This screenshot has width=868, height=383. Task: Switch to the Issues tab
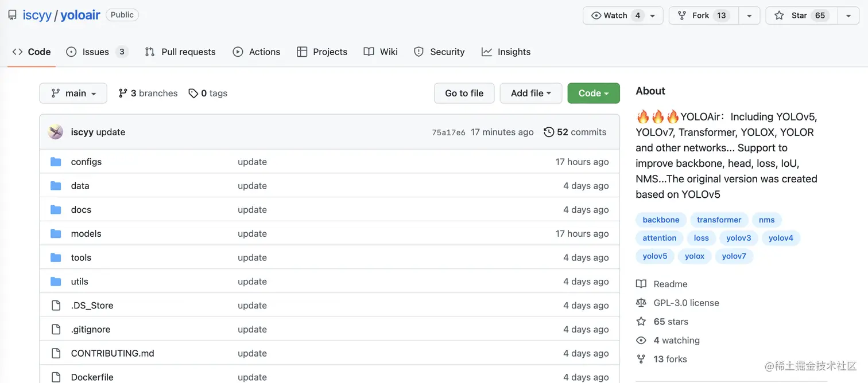[x=96, y=52]
